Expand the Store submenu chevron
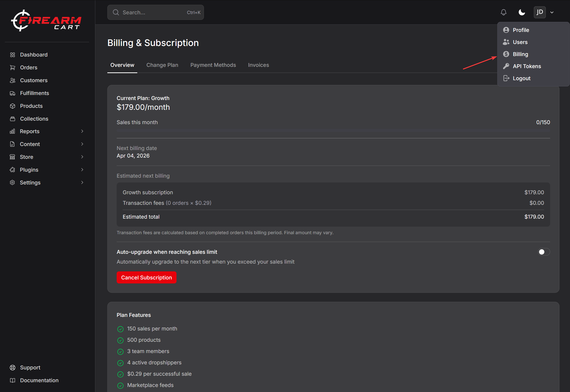The image size is (570, 392). (x=82, y=157)
